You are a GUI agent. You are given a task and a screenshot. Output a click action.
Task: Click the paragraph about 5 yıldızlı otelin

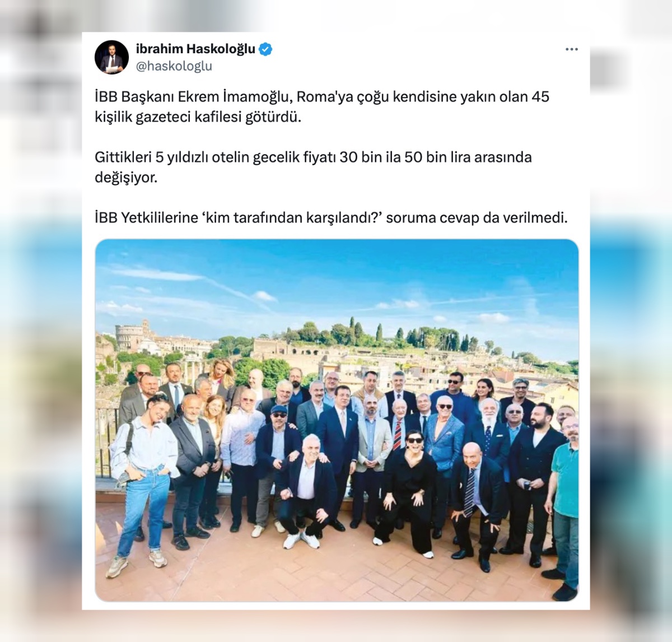[x=313, y=167]
